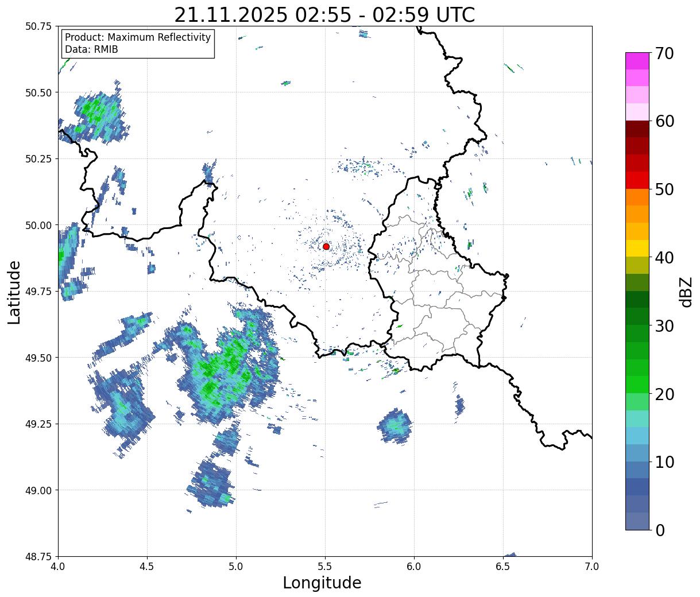Image resolution: width=700 pixels, height=597 pixels.
Task: Click the colorbar tick label "40"
Action: [664, 258]
